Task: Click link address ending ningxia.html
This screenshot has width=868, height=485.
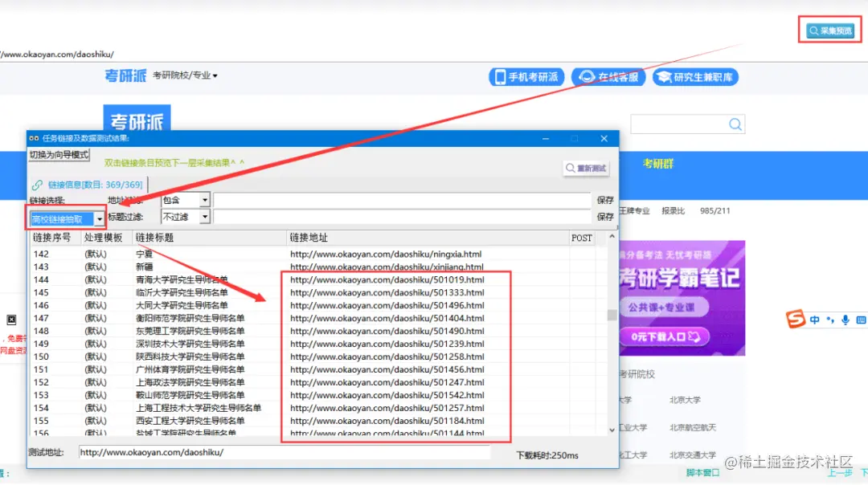Action: [386, 255]
